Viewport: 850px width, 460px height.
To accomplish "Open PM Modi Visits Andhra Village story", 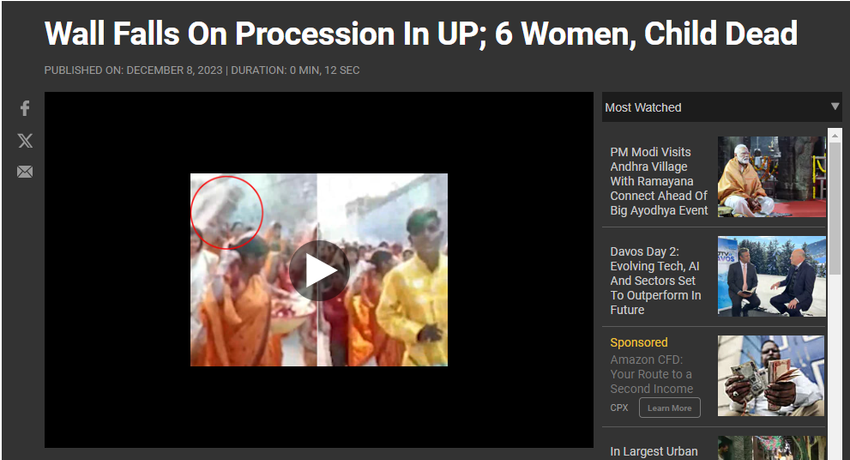I will (x=659, y=181).
